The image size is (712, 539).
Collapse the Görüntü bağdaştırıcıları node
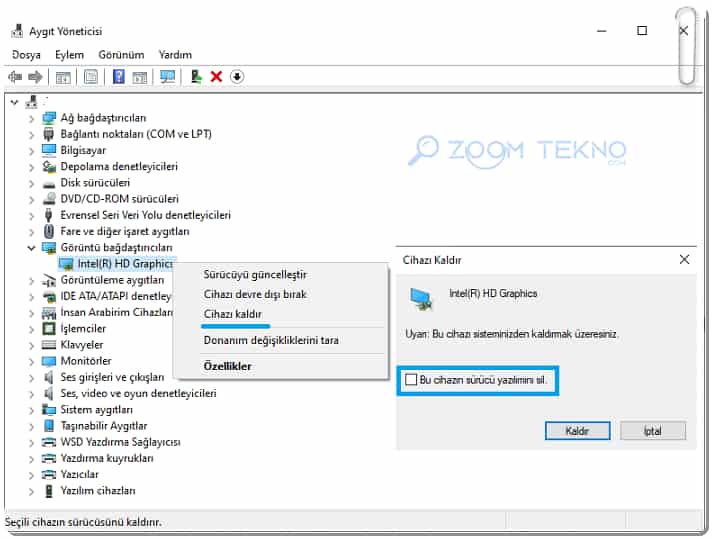(x=31, y=248)
